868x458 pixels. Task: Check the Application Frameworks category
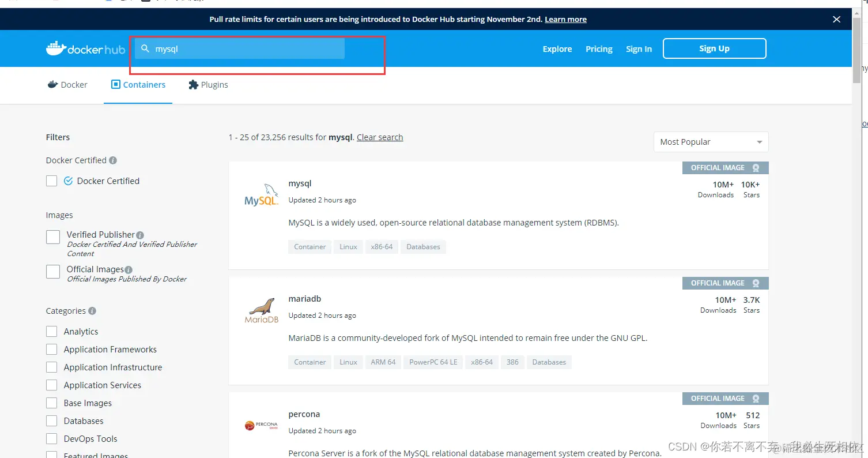tap(52, 349)
